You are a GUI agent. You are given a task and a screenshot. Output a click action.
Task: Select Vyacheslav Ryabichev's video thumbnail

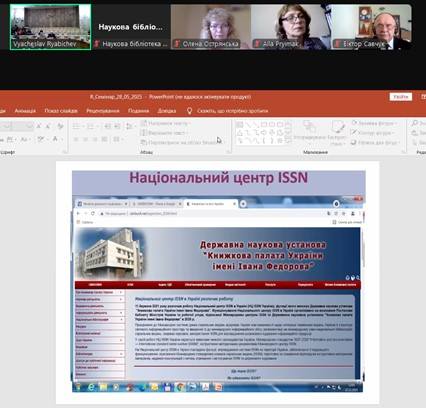[x=50, y=27]
